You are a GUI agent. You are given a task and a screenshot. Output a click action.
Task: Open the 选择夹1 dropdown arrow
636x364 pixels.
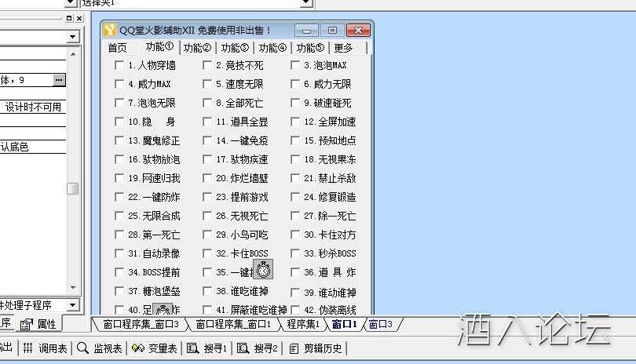click(x=306, y=3)
